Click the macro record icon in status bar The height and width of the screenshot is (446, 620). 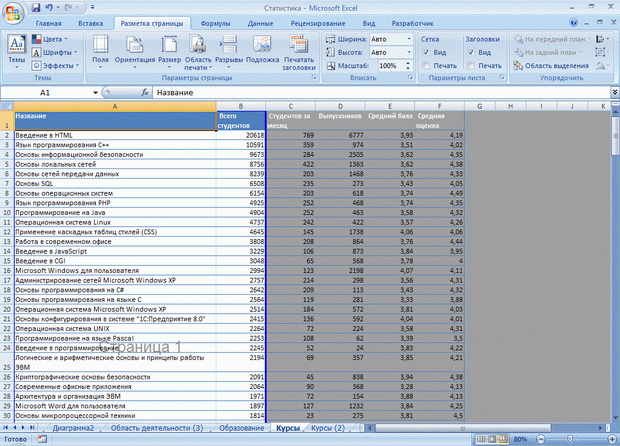42,439
